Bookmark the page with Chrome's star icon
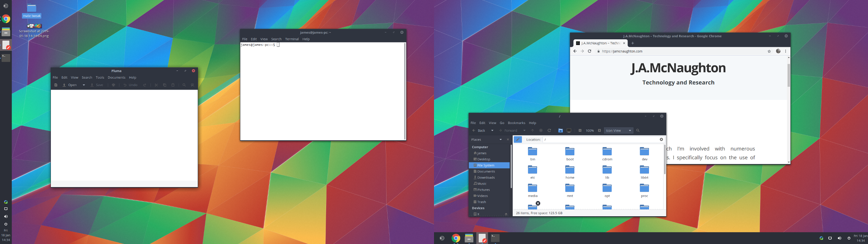Viewport: 868px width, 244px height. (x=769, y=52)
